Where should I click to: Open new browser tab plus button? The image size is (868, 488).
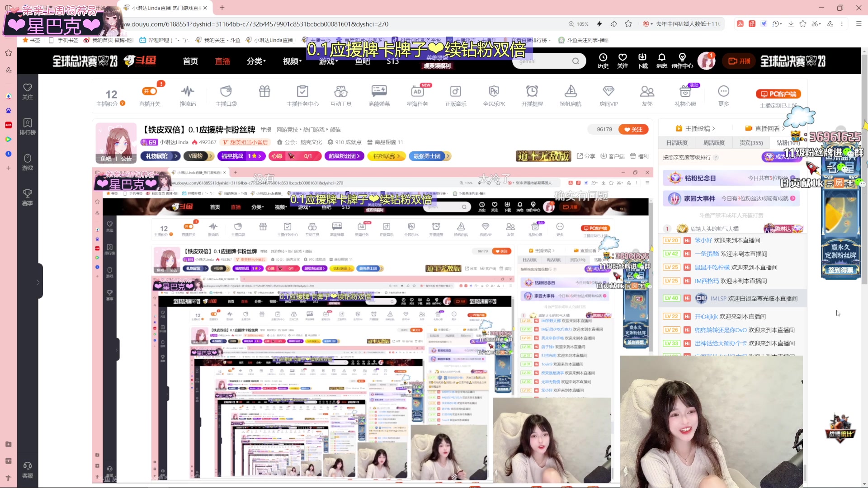coord(222,8)
